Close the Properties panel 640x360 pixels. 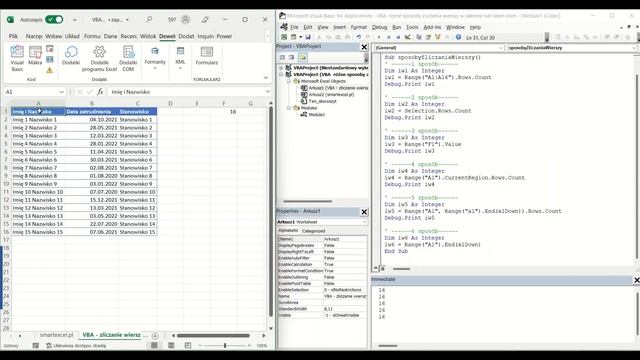pos(364,212)
